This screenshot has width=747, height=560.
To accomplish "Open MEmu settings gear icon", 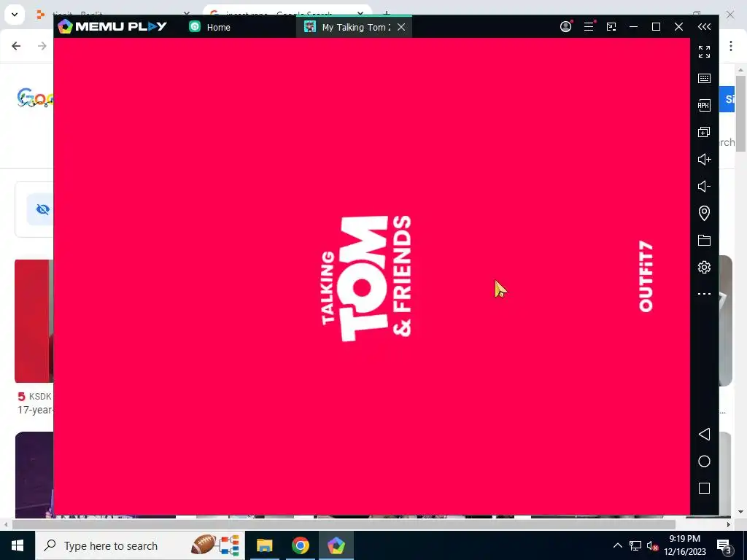I will click(704, 267).
